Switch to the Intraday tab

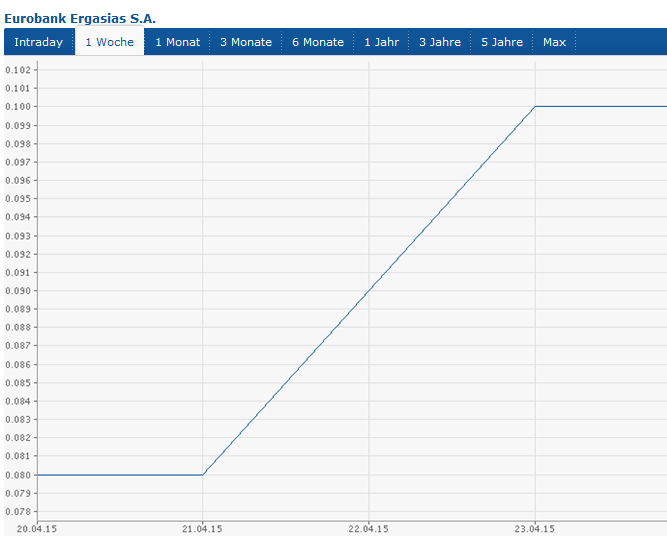38,42
